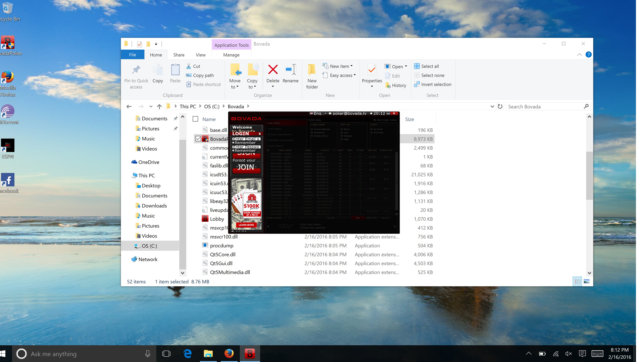Image resolution: width=644 pixels, height=362 pixels.
Task: Click the Enter Email input field
Action: coord(246,139)
